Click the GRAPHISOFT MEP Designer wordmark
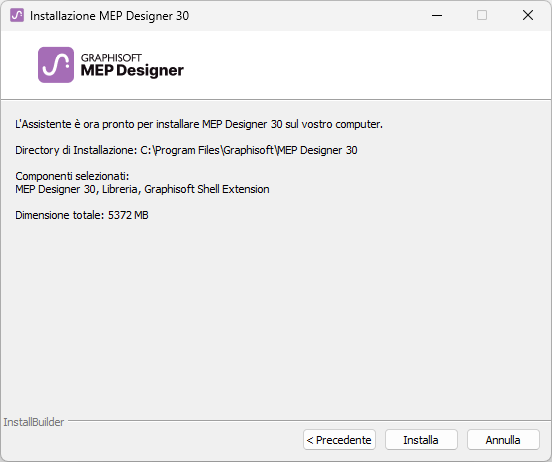The image size is (552, 462). click(x=132, y=65)
